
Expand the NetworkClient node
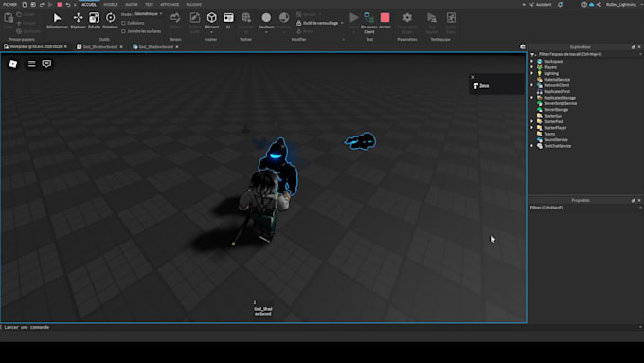tap(532, 85)
